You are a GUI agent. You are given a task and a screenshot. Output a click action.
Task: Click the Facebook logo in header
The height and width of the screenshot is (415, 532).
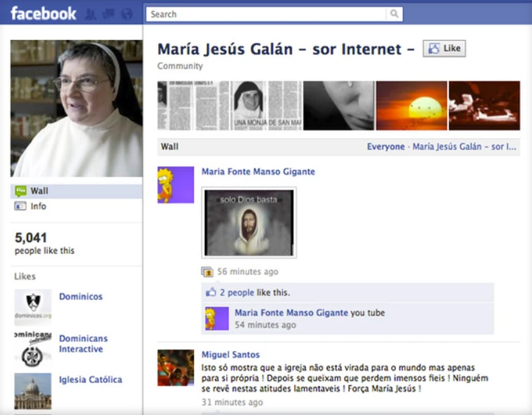(43, 13)
